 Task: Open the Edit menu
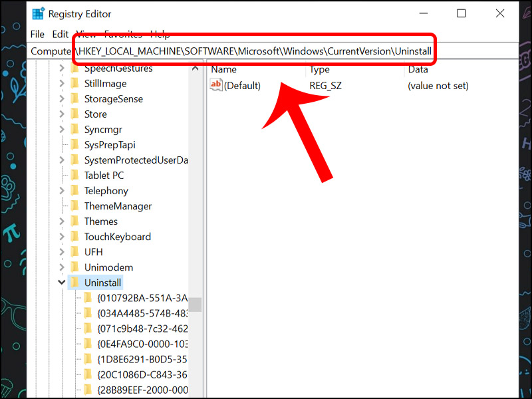pyautogui.click(x=60, y=34)
